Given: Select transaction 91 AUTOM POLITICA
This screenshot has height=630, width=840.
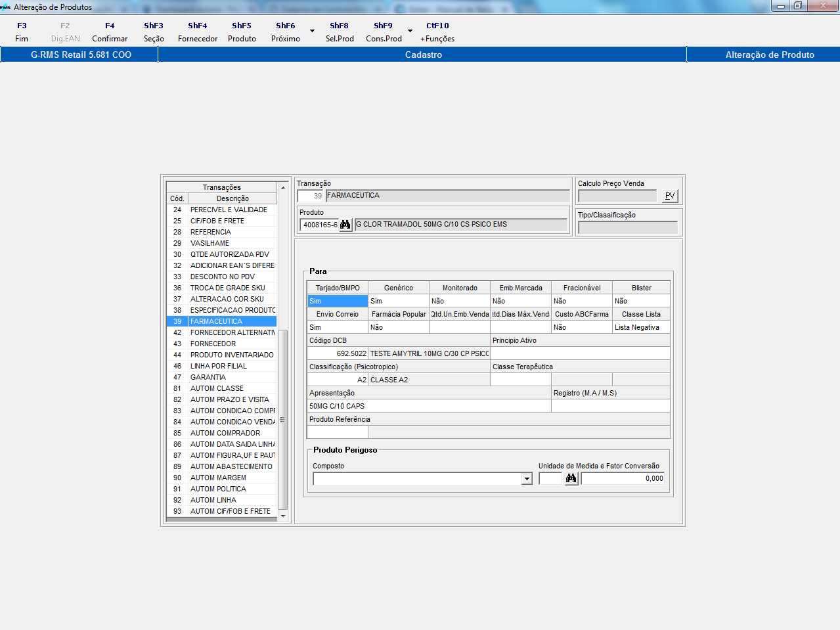Looking at the screenshot, I should (221, 489).
